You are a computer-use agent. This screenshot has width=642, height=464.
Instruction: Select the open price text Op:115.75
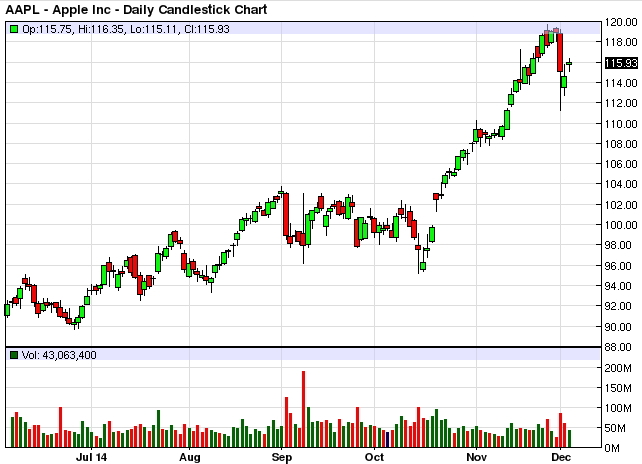tap(47, 29)
